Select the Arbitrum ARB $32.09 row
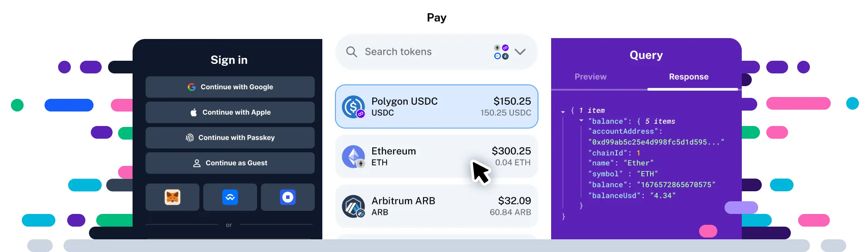Image resolution: width=868 pixels, height=252 pixels. 436,206
